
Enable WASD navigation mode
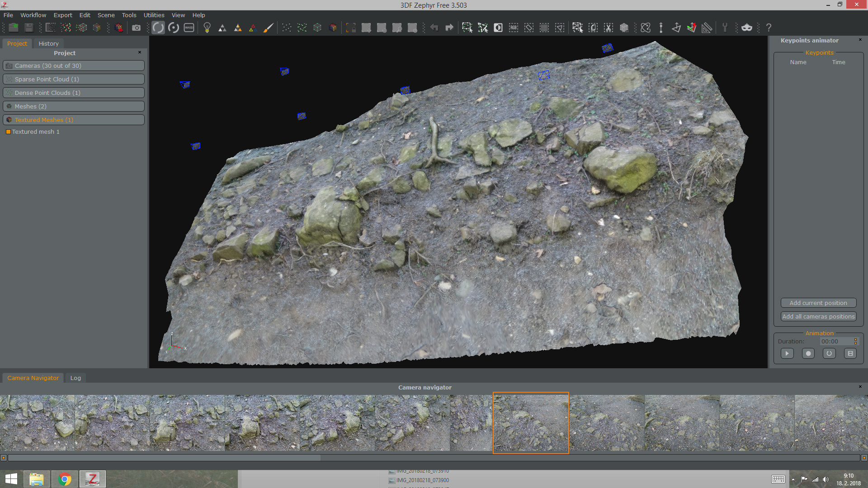189,28
